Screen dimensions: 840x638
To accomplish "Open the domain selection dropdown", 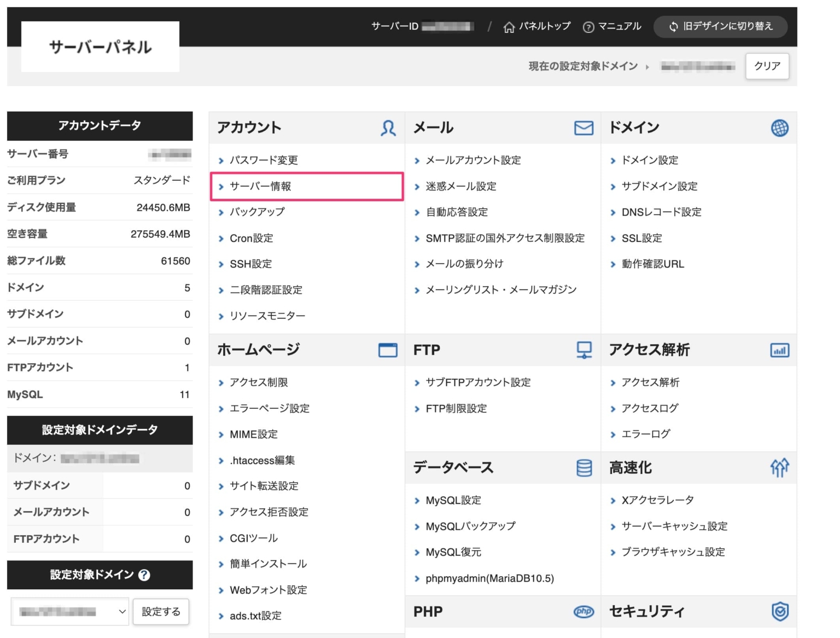I will (69, 611).
